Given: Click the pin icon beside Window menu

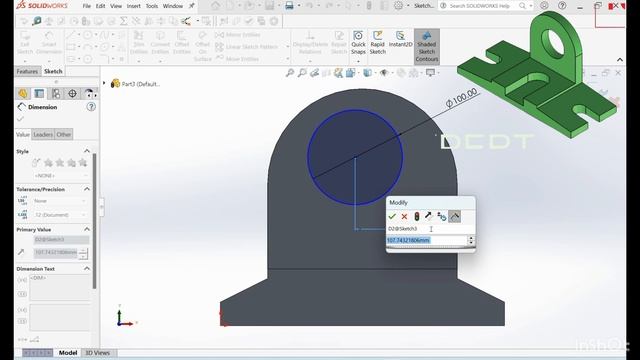Looking at the screenshot, I should pyautogui.click(x=191, y=6).
